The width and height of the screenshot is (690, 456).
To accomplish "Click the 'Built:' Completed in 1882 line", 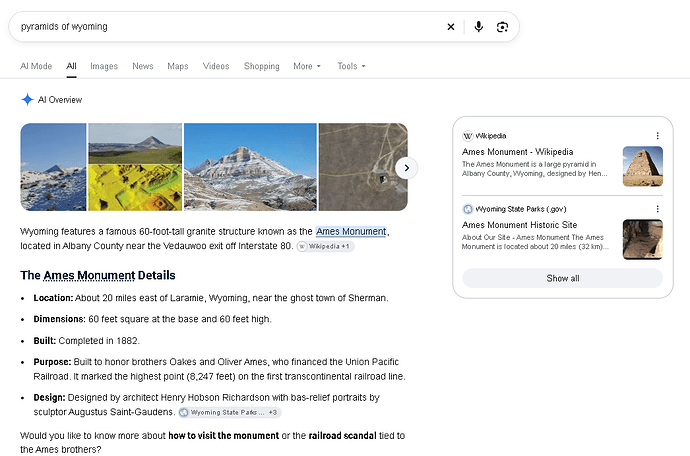I will point(87,341).
